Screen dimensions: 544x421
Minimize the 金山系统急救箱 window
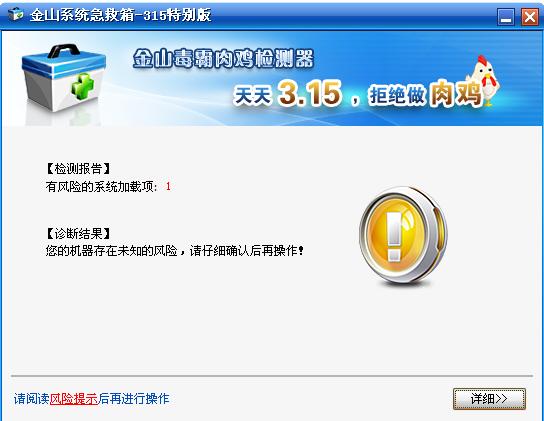coord(506,16)
